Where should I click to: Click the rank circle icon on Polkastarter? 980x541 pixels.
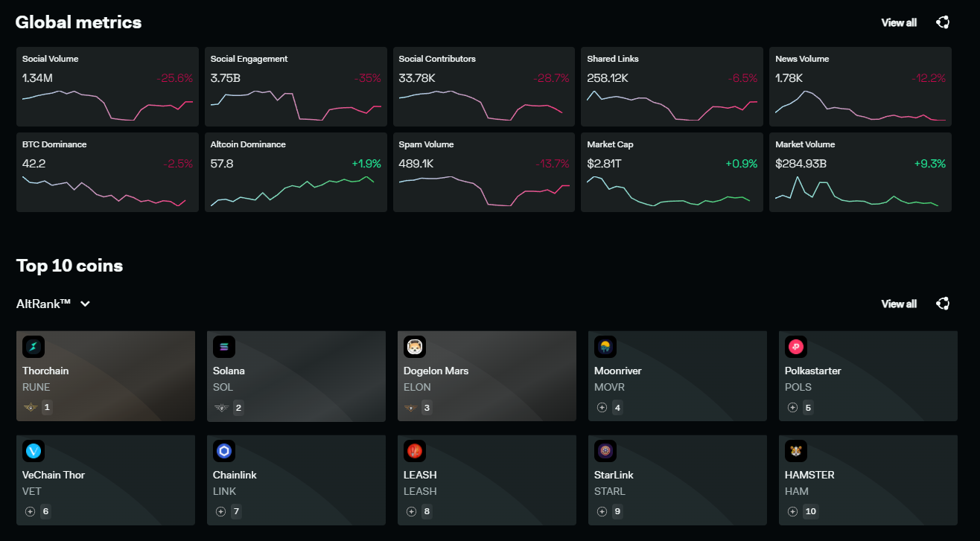(792, 408)
